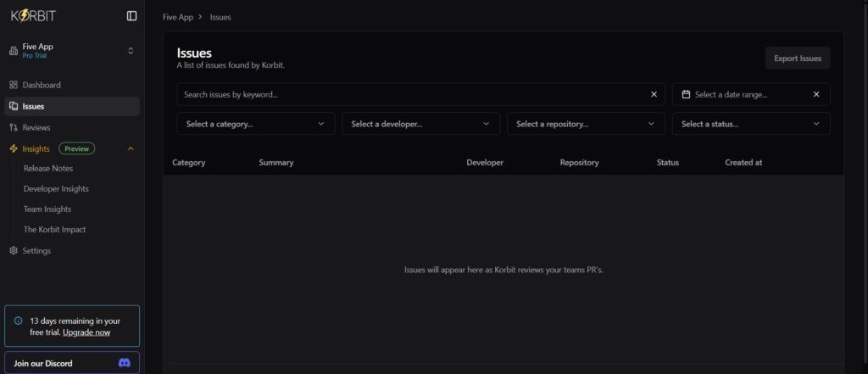Clear the keyword search with X icon

click(654, 94)
